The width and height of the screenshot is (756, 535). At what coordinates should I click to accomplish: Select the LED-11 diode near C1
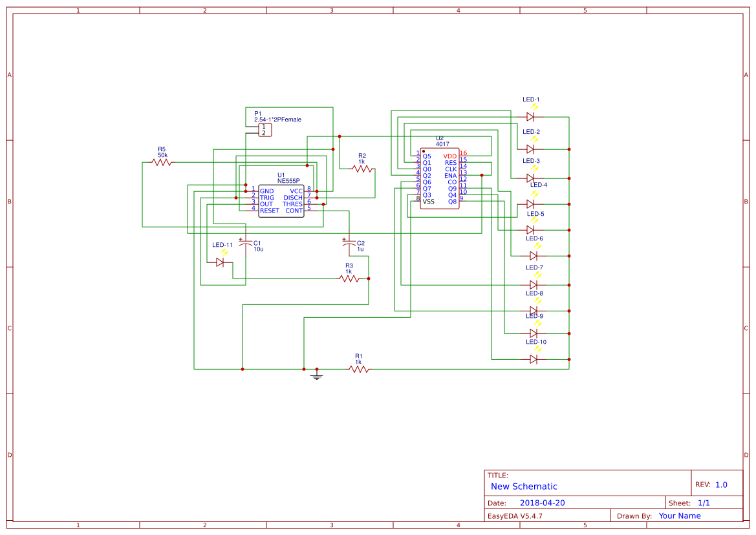click(221, 261)
